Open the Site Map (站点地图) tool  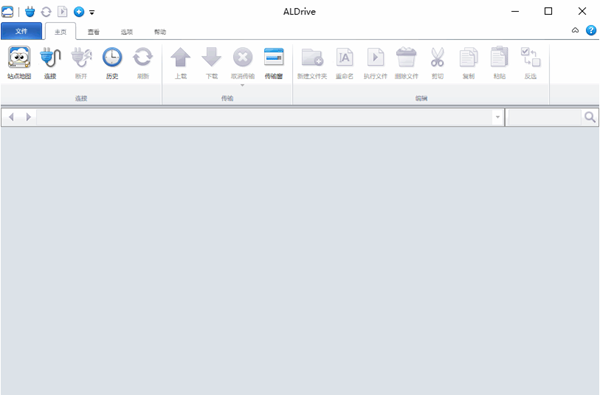click(x=19, y=62)
